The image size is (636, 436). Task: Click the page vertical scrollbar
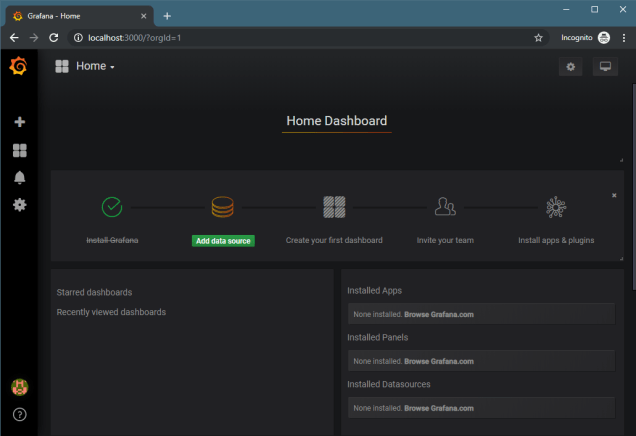coord(634,187)
